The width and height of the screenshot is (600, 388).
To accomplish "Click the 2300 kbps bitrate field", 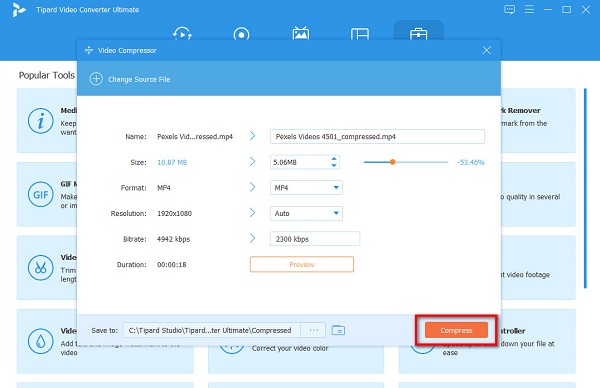I will pos(315,239).
